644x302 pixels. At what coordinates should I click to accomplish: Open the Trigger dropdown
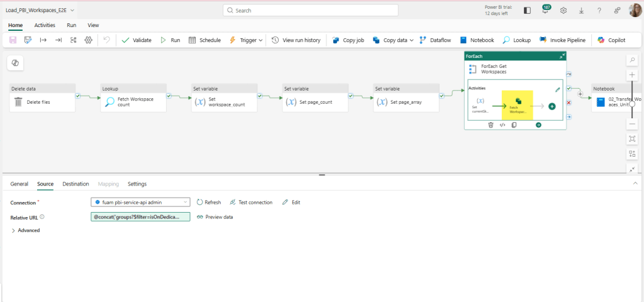(247, 40)
